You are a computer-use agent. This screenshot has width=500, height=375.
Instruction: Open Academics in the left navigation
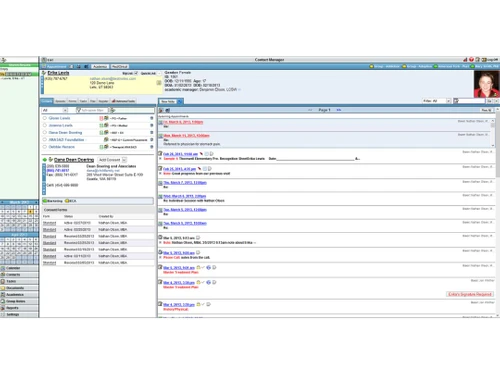point(19,295)
